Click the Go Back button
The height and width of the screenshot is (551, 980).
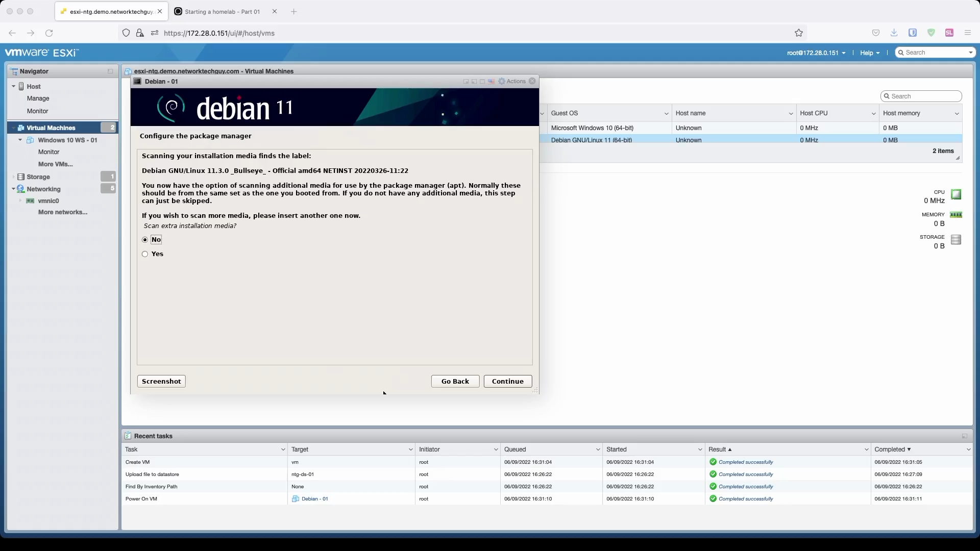(455, 382)
